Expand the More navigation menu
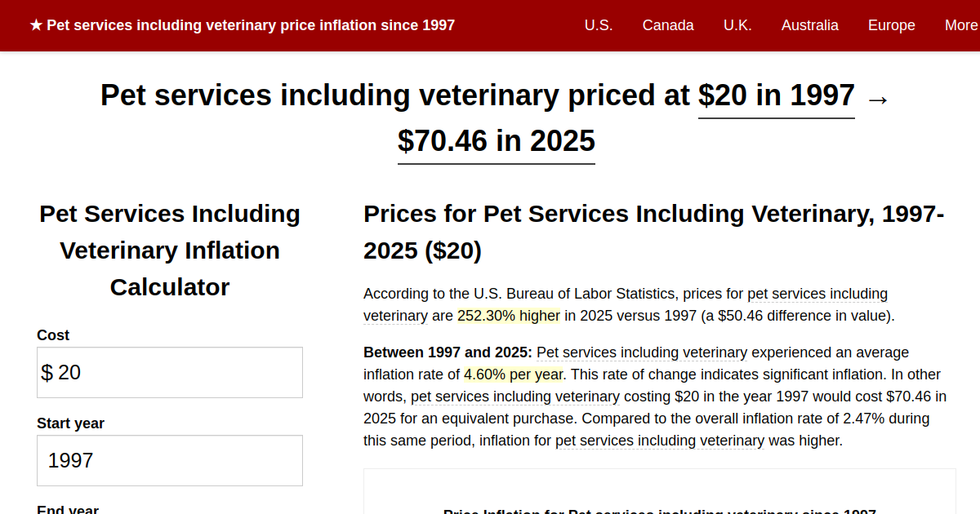The image size is (980, 514). pos(960,25)
